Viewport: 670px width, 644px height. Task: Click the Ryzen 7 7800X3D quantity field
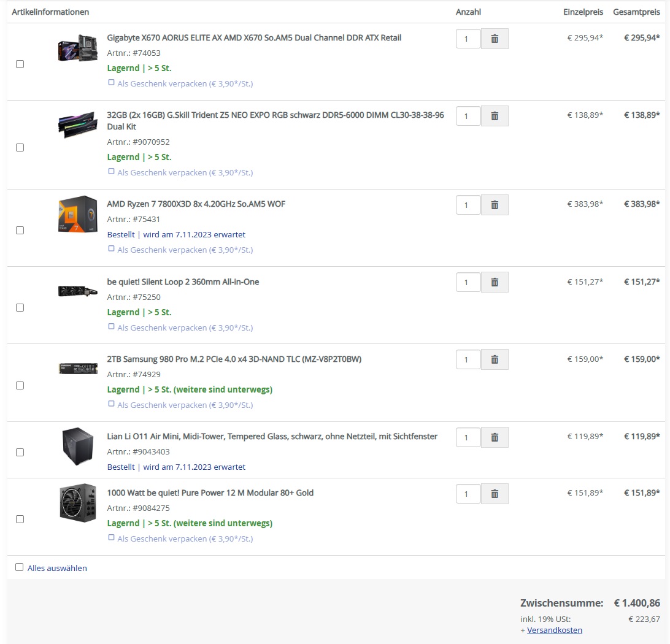(468, 205)
